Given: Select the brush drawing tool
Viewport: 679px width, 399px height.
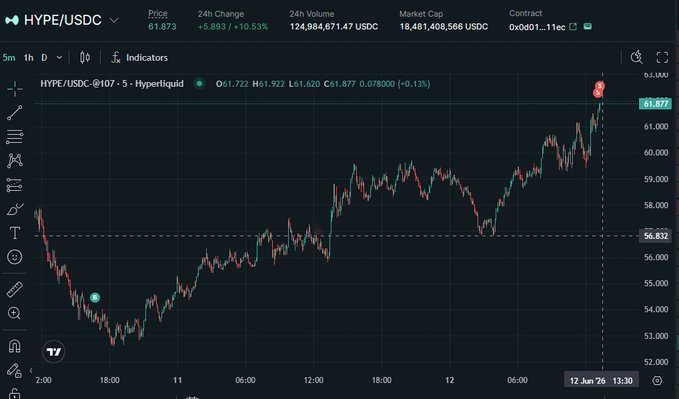Looking at the screenshot, I should [15, 209].
